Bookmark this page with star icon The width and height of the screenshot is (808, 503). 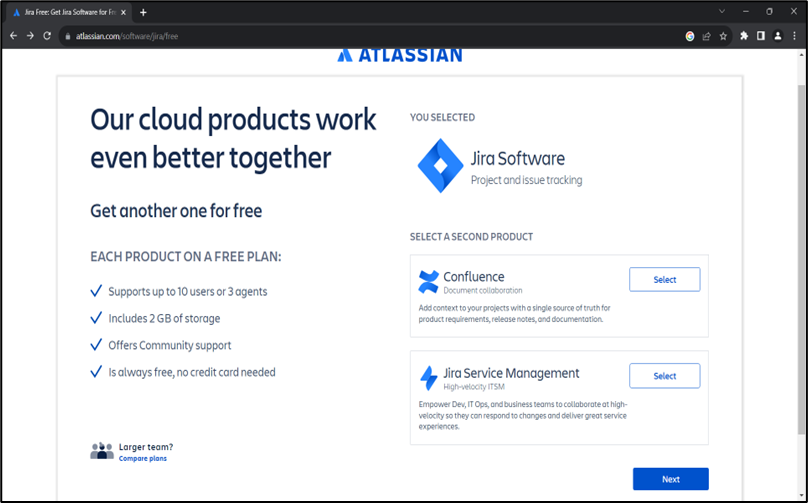click(723, 36)
